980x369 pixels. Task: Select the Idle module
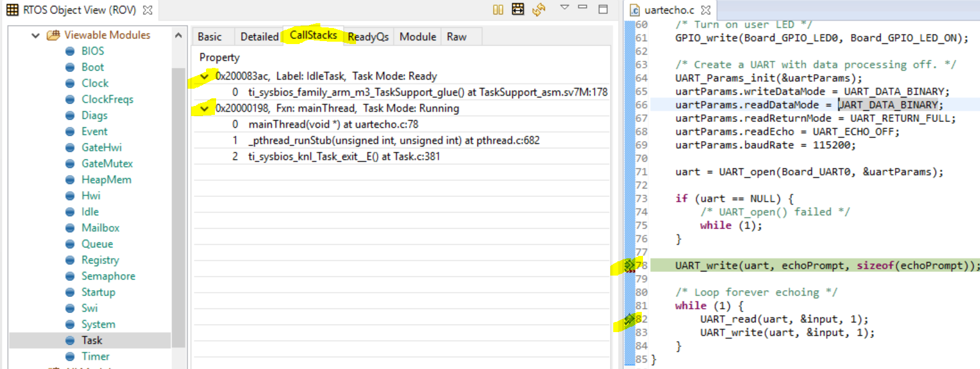click(x=90, y=212)
